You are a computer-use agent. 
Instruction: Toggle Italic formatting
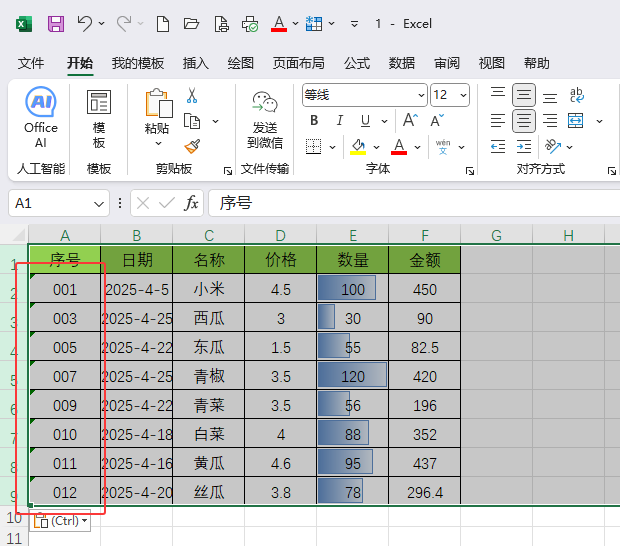pos(340,121)
